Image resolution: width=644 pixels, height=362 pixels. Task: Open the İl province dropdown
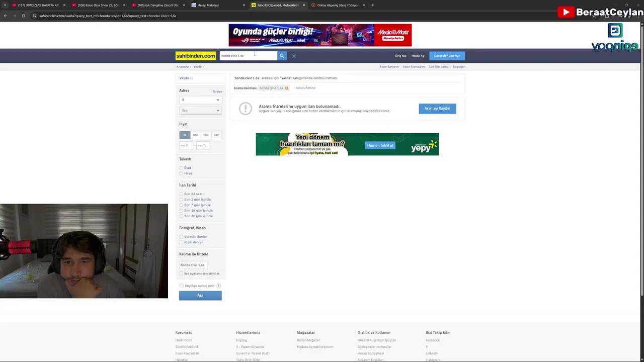[x=200, y=100]
